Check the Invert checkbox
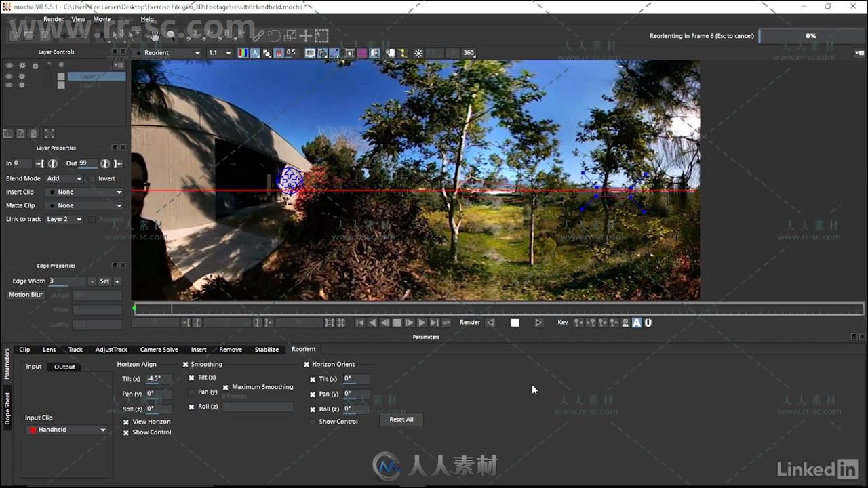This screenshot has width=868, height=488. [92, 179]
